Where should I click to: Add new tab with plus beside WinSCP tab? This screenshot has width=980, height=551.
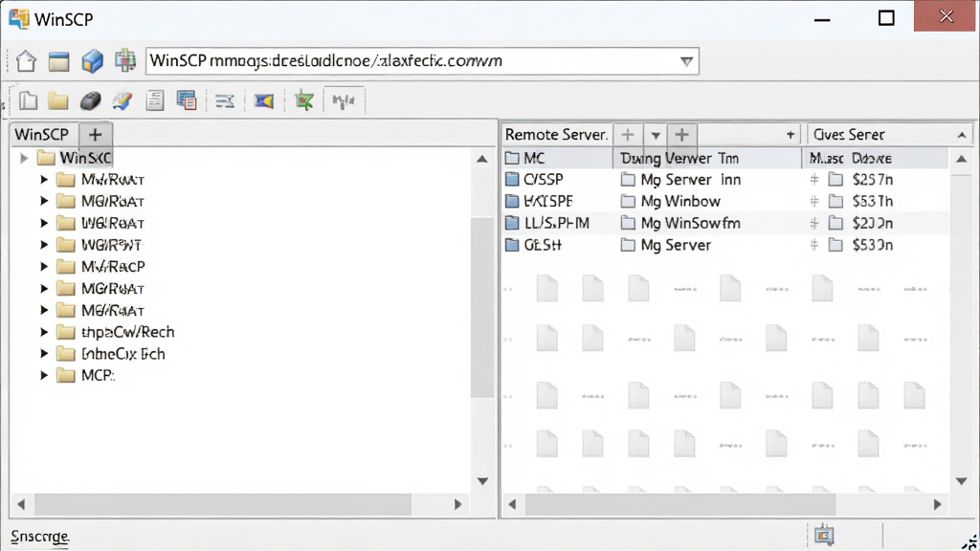click(x=95, y=134)
